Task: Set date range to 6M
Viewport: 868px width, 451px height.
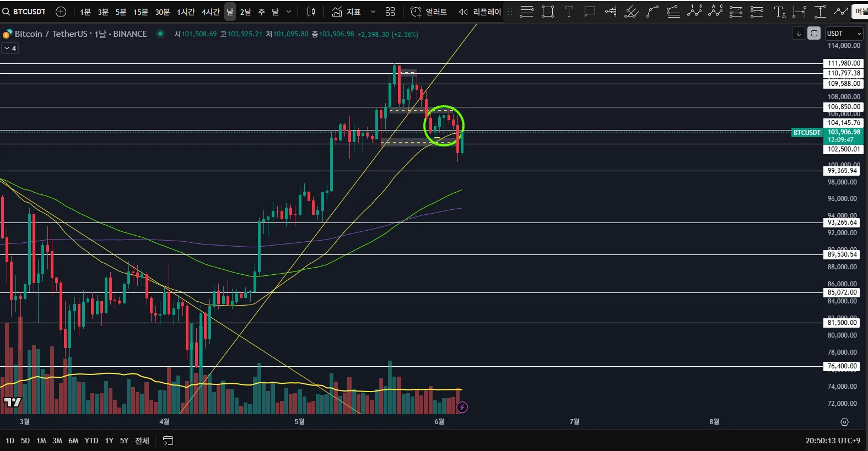Action: click(x=73, y=441)
